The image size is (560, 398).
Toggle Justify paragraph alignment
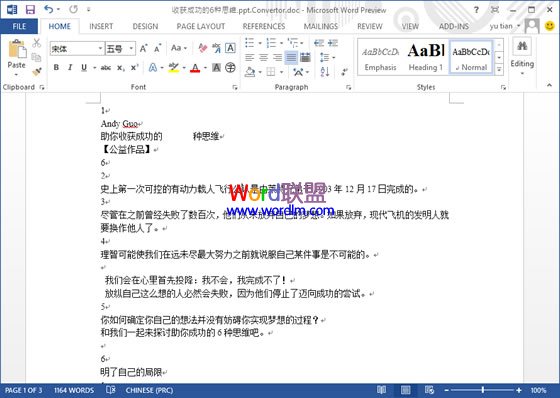291,57
